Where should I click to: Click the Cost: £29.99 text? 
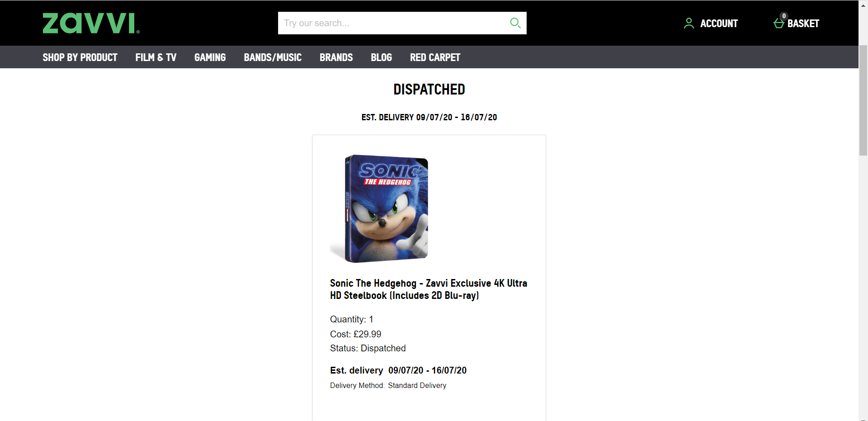(x=355, y=334)
